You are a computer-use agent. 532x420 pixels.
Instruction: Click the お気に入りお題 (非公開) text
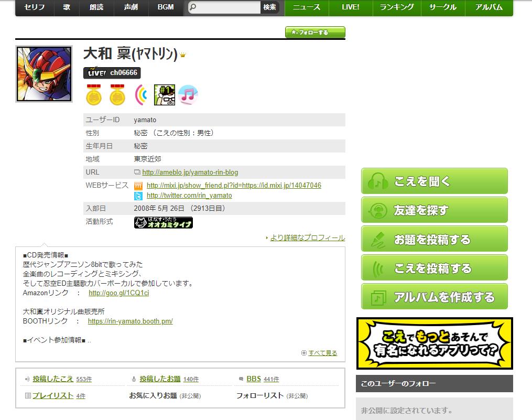165,396
